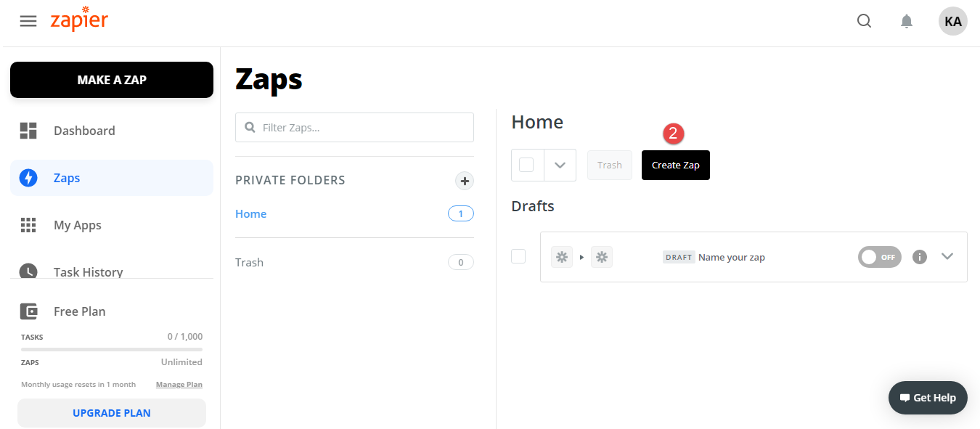Click the Manage Plan link

[179, 385]
